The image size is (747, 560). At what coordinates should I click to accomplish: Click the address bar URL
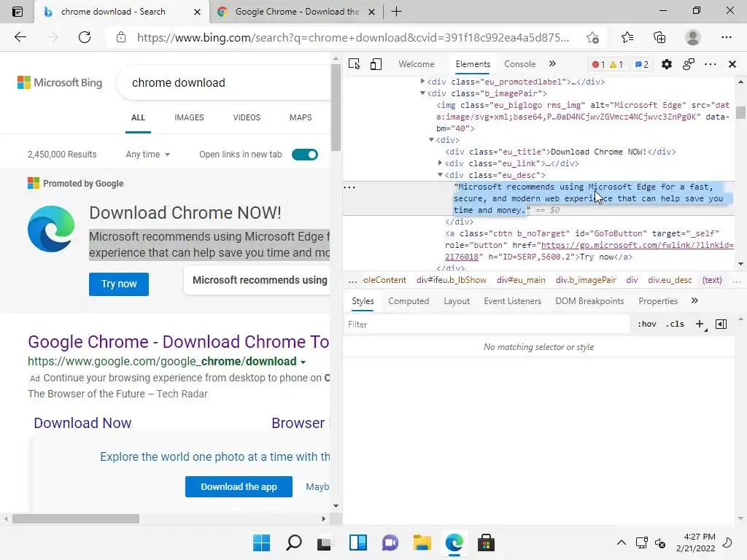pos(352,38)
